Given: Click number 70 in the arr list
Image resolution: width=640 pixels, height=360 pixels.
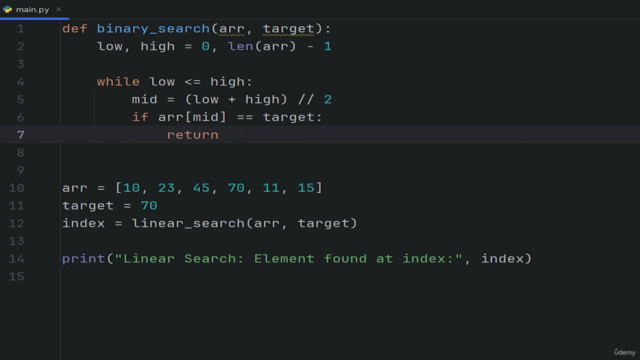Looking at the screenshot, I should click(236, 188).
